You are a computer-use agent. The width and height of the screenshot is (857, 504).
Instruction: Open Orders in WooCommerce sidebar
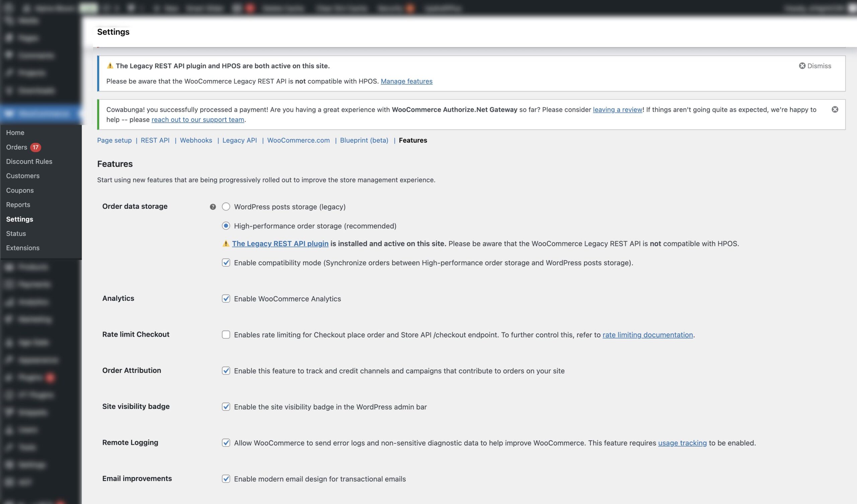tap(16, 147)
